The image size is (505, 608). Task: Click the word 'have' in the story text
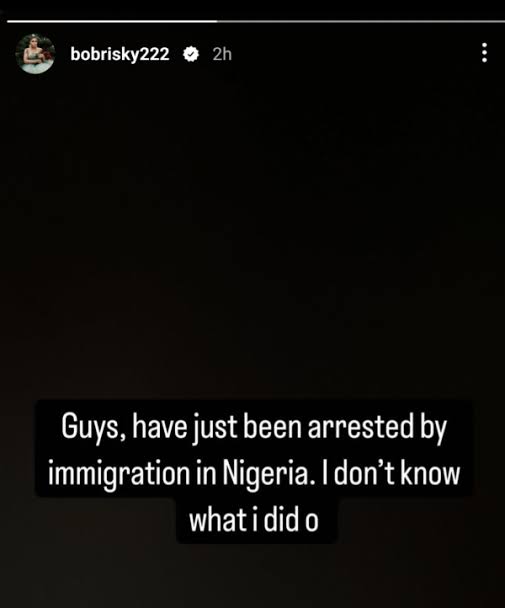(x=159, y=427)
